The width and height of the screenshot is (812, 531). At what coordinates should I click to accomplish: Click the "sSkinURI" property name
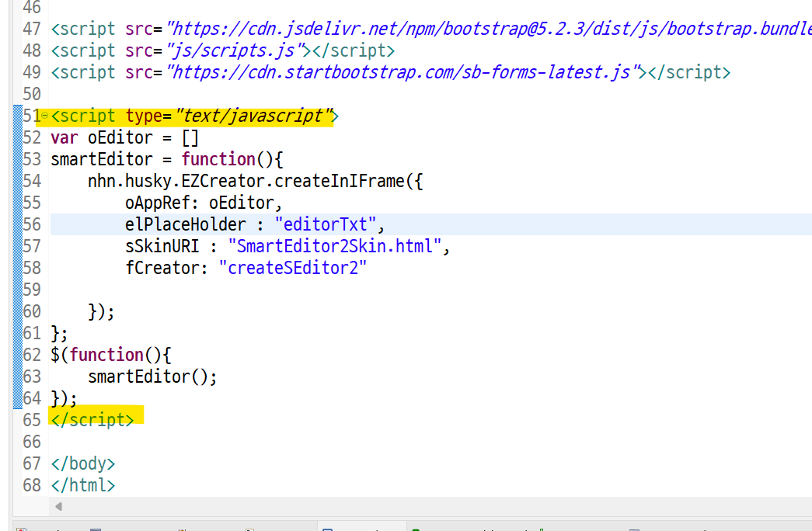coord(162,246)
